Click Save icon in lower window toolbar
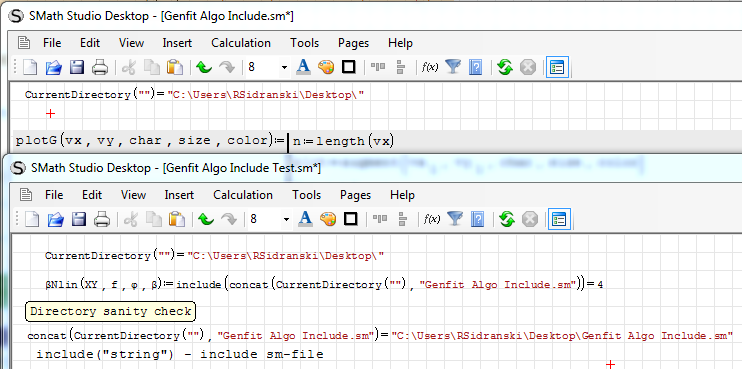Viewport: 742px width, 369px height. point(79,220)
